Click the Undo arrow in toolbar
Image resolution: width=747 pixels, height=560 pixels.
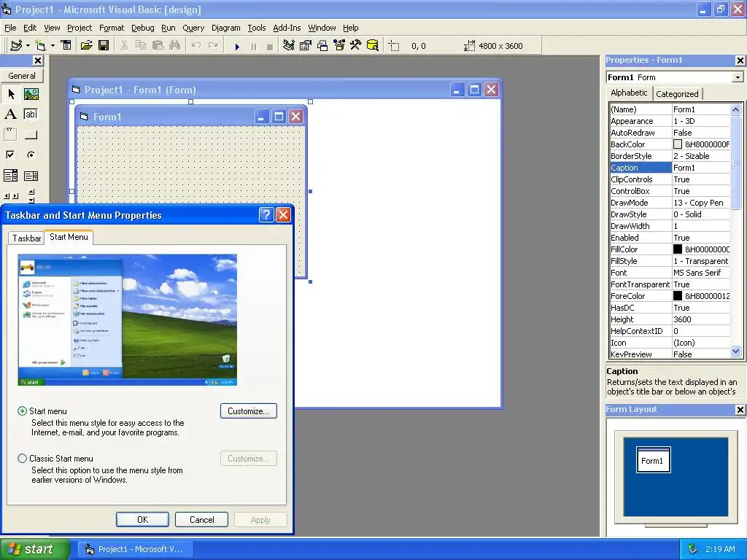[196, 45]
